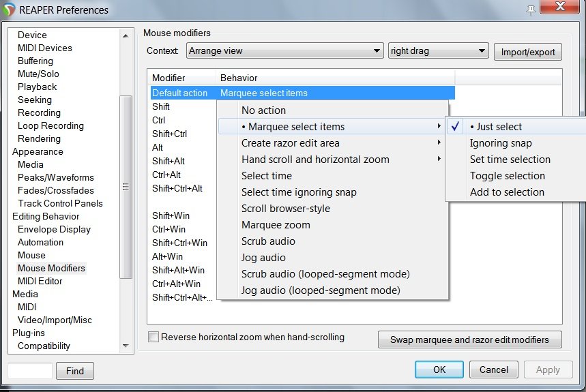Expand Hand scroll and horizontal zoom submenu
The width and height of the screenshot is (586, 392).
click(439, 159)
